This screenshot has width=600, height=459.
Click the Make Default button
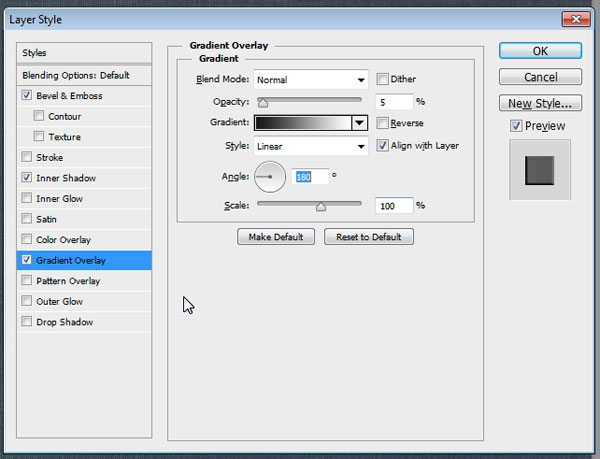pyautogui.click(x=276, y=237)
